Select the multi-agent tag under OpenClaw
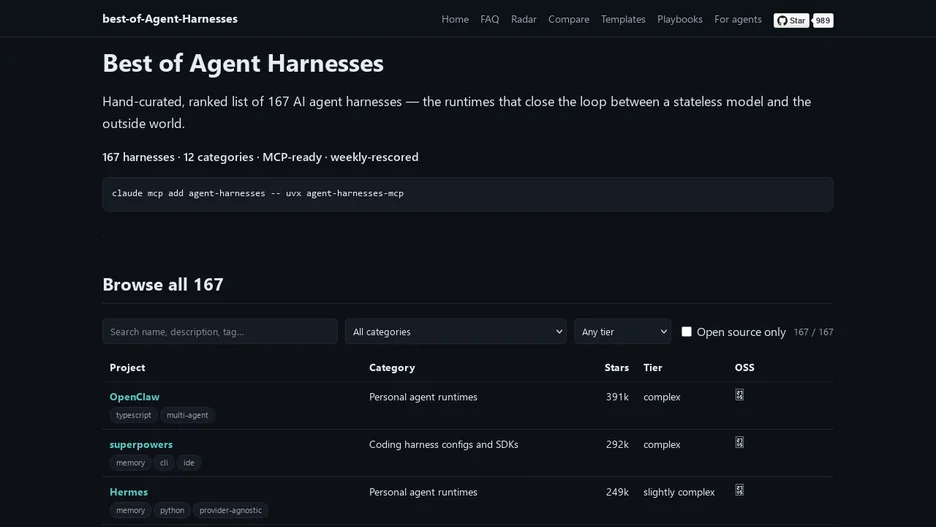This screenshot has width=936, height=527. (187, 415)
